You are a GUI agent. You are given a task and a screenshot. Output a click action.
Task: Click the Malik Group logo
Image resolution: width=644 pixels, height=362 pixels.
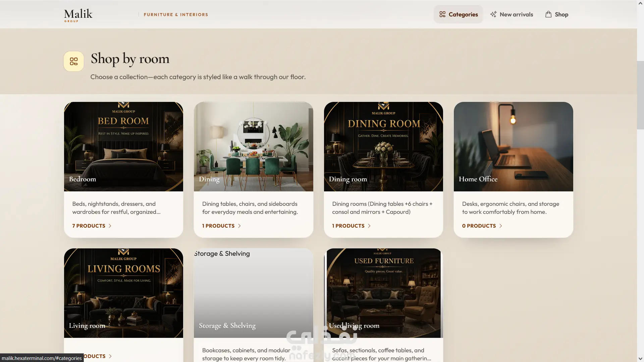pyautogui.click(x=78, y=15)
